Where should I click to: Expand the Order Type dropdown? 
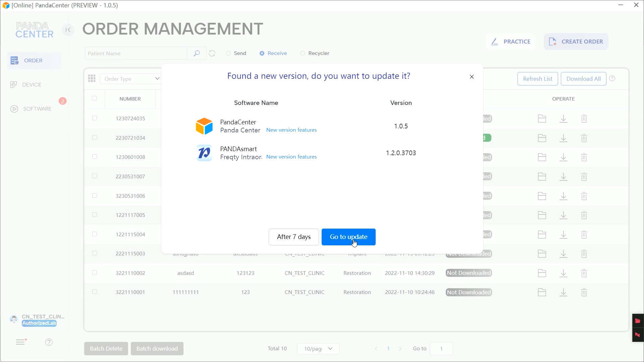(131, 79)
